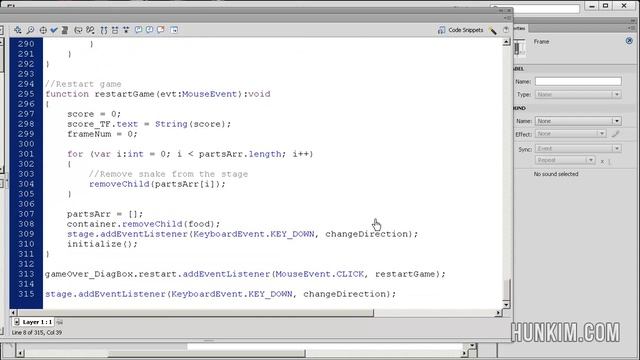Click the vertical scrollbar up arrow in code editor
The height and width of the screenshot is (360, 640).
tap(506, 42)
